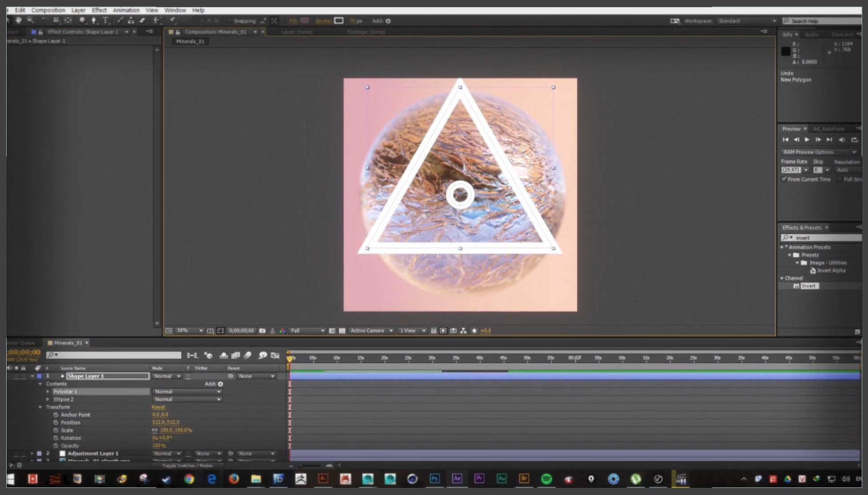Click Reset next to Transform

[x=158, y=407]
